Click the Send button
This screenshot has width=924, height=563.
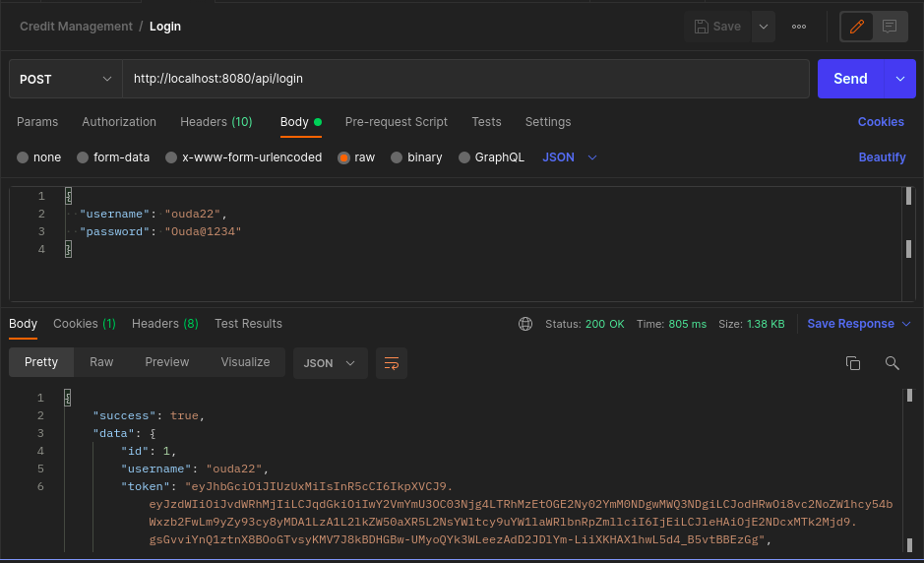coord(850,79)
